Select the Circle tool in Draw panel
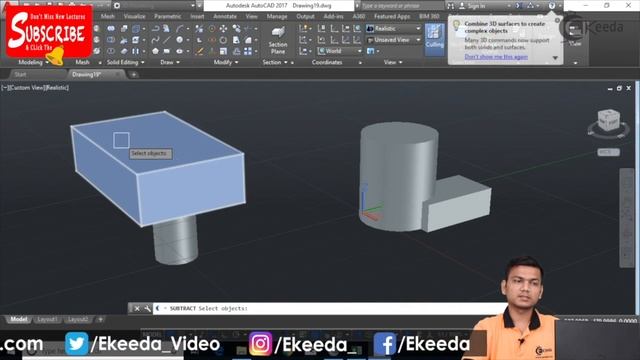This screenshot has height=360, width=640. [180, 40]
